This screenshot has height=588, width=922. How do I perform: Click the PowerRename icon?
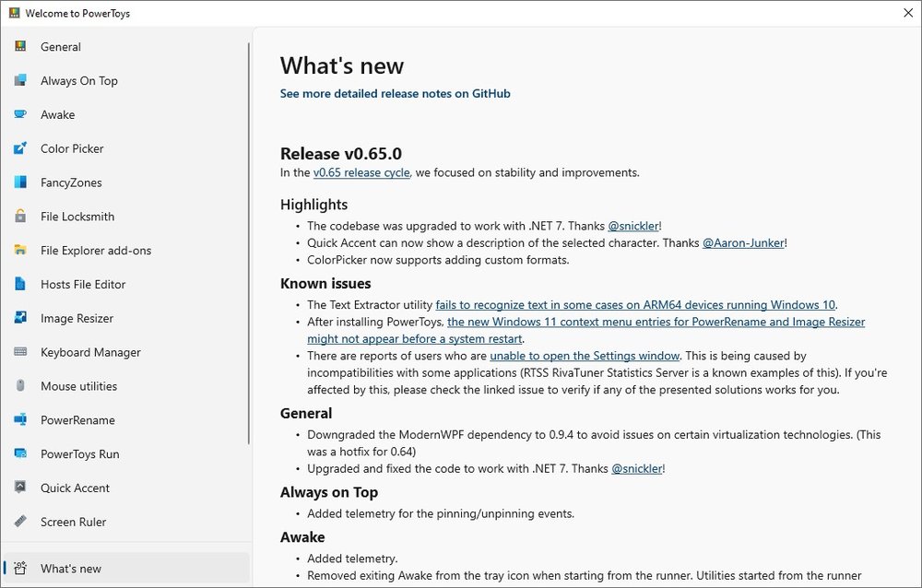click(20, 419)
